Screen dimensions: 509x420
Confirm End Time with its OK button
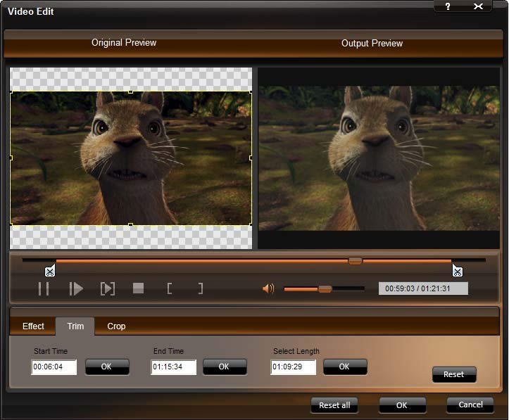[x=224, y=367]
